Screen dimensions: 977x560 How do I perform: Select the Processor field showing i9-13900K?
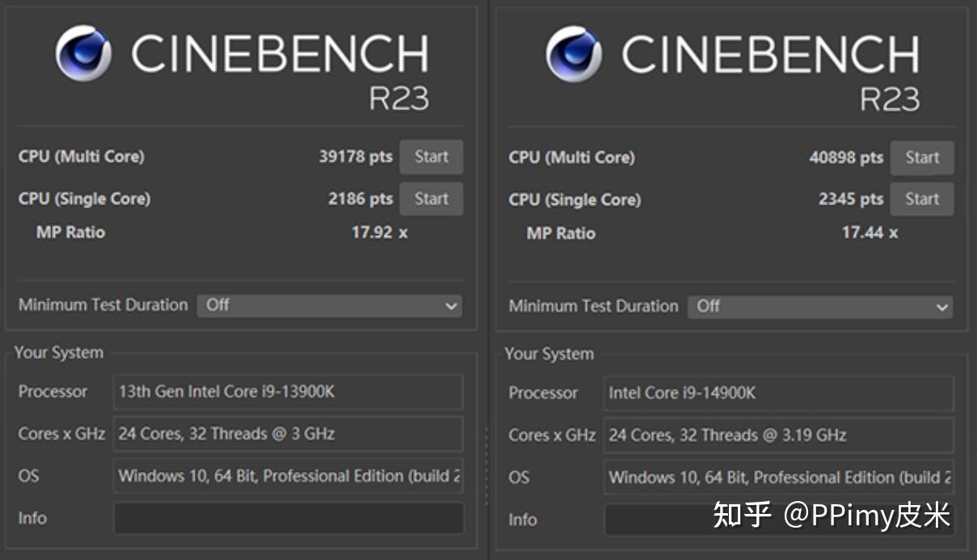287,393
